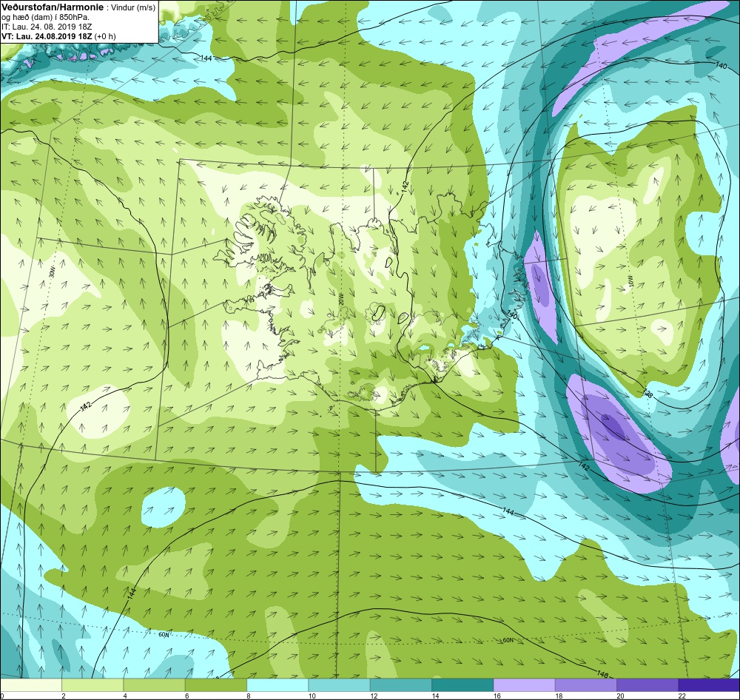The width and height of the screenshot is (740, 700).
Task: Click the 'VT: Lau. 24.08.2019 18Z (+0 h)' line
Action: pyautogui.click(x=58, y=36)
